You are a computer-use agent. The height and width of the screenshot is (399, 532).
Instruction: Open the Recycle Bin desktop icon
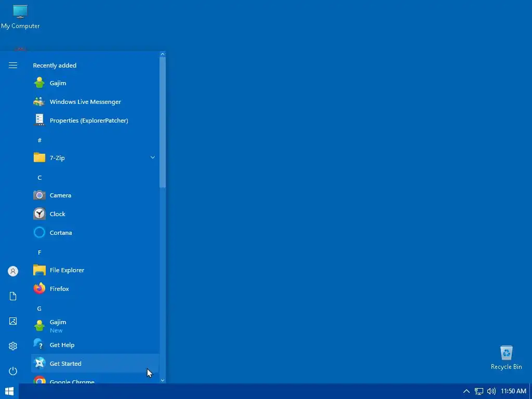(506, 357)
